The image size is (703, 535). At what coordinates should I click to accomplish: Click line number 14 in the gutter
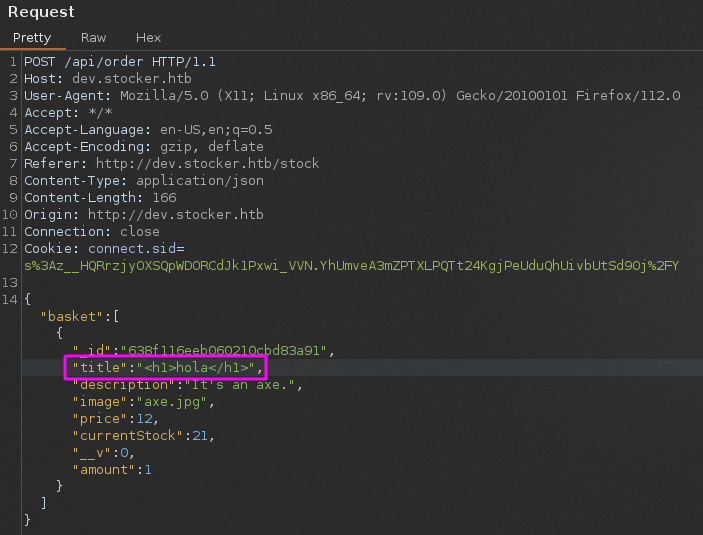(x=9, y=299)
